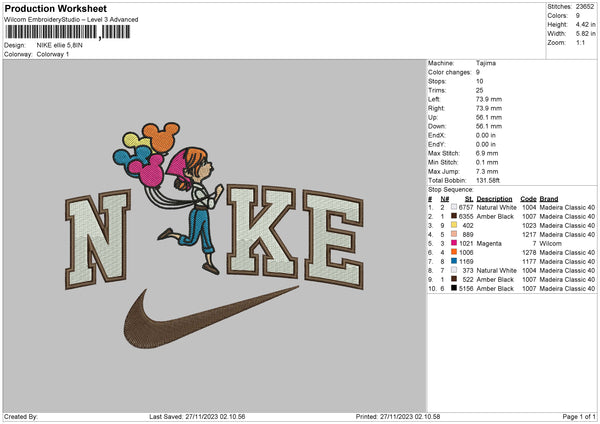Click the Created By label

coord(21,416)
